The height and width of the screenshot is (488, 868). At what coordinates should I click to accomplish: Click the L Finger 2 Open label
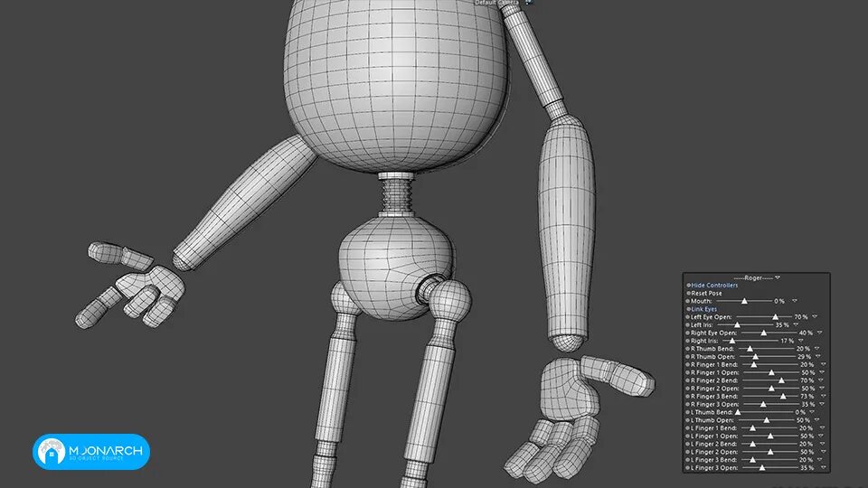point(714,452)
